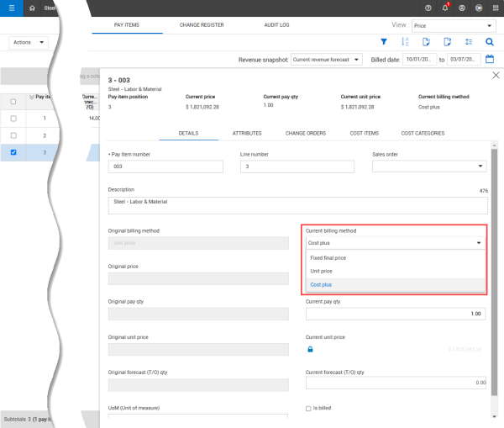Click the search magnifier icon
The height and width of the screenshot is (428, 504).
point(490,42)
